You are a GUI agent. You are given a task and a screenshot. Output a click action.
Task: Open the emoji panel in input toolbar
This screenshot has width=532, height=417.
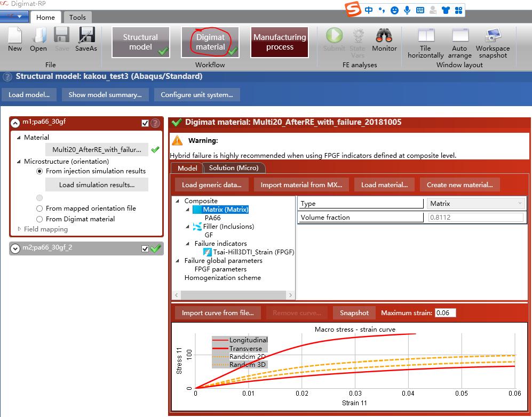pos(394,10)
